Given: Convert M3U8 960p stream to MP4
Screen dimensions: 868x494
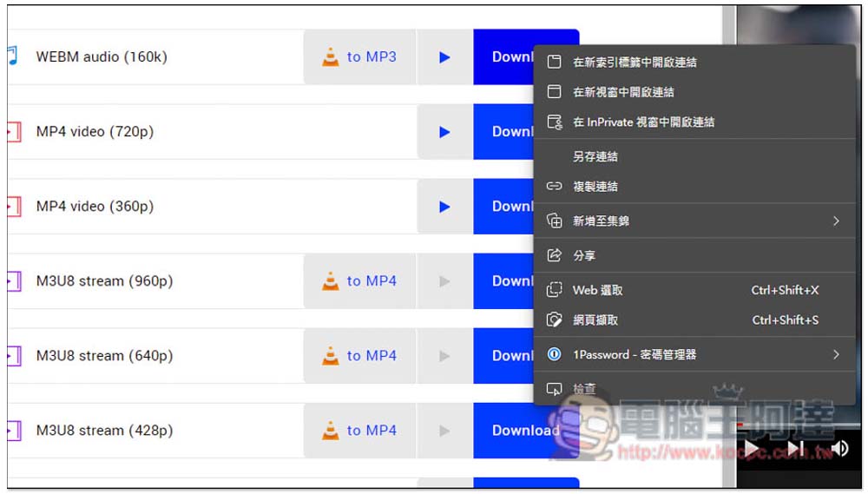Looking at the screenshot, I should [x=360, y=281].
